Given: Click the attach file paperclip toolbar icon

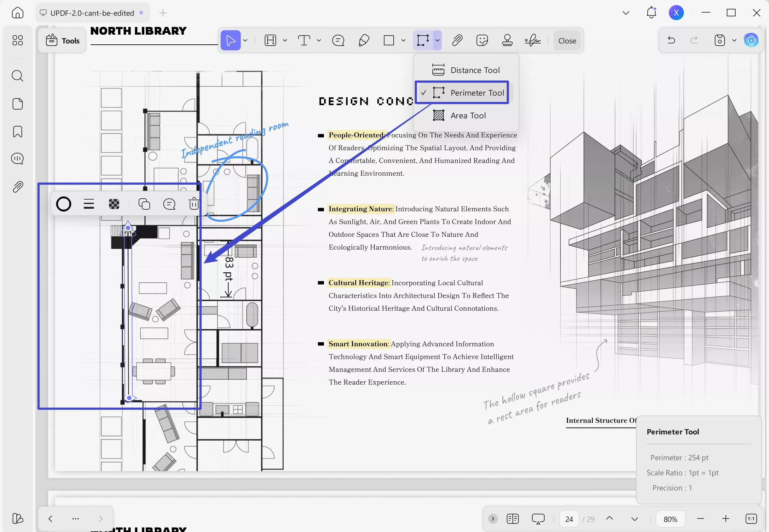Looking at the screenshot, I should (x=457, y=41).
